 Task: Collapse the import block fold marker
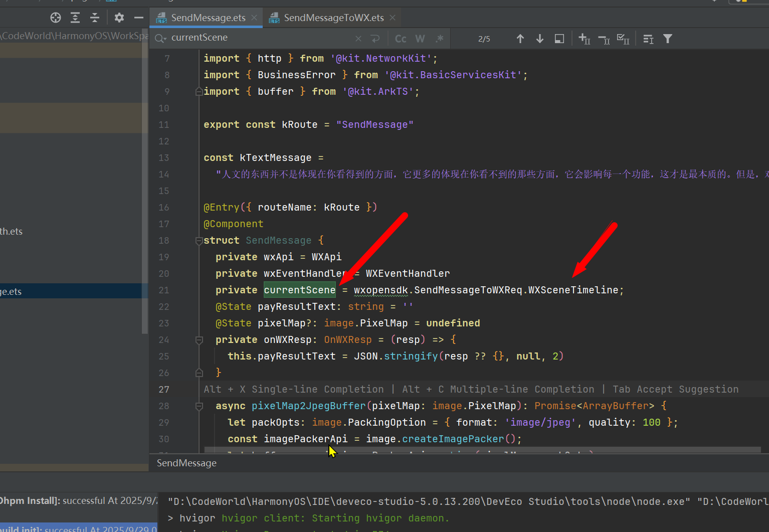(x=199, y=92)
